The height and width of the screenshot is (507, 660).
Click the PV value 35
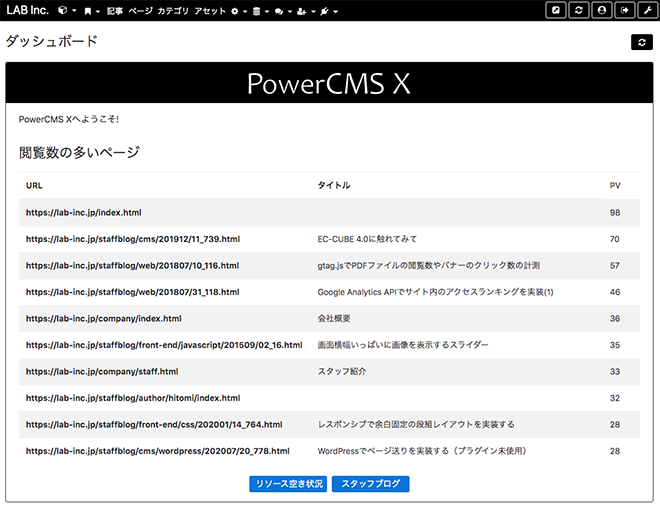tap(615, 345)
